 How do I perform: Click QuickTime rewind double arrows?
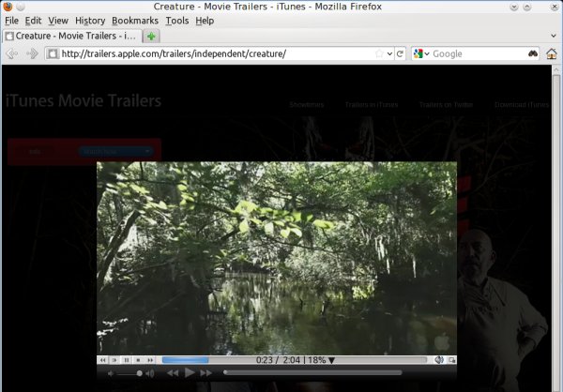click(x=173, y=373)
